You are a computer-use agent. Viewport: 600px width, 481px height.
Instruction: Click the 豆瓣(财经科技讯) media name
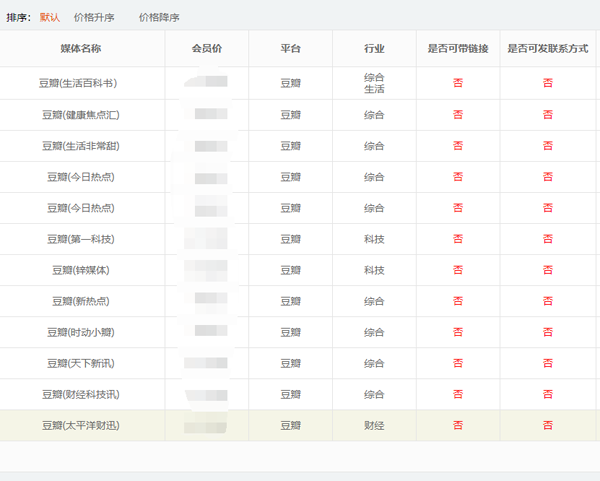[80, 394]
